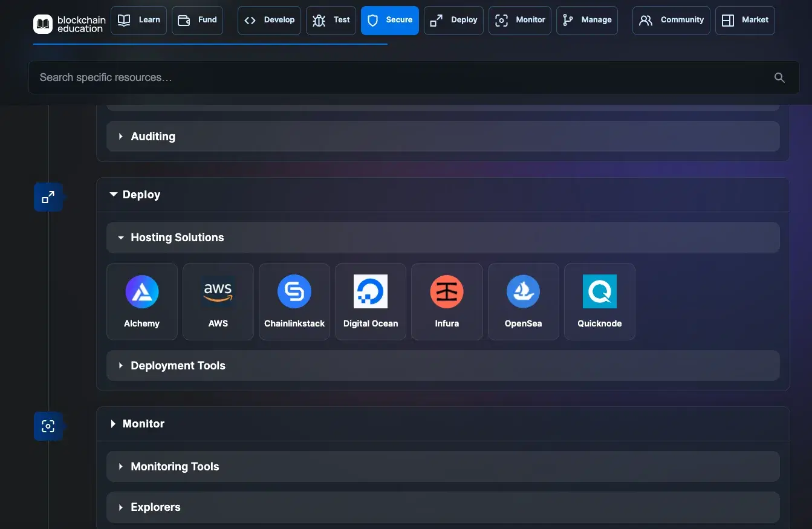Go to the Market tab
Viewport: 812px width, 529px height.
[x=745, y=21]
